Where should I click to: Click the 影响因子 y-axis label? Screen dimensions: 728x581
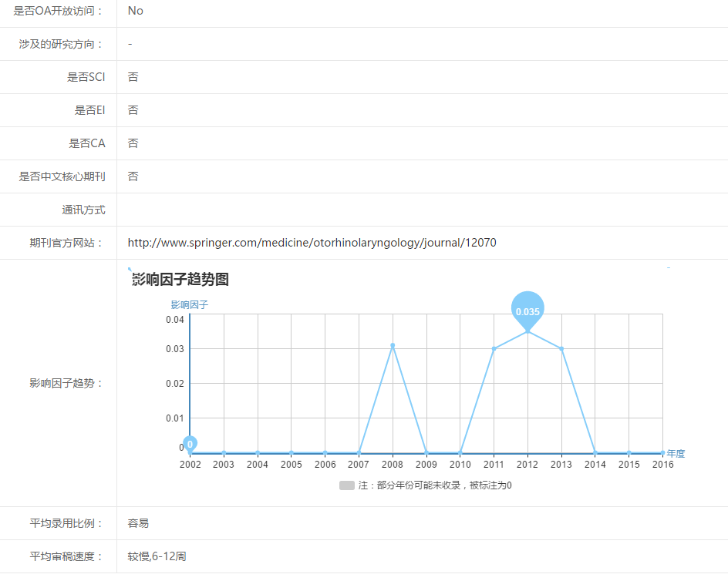(190, 304)
